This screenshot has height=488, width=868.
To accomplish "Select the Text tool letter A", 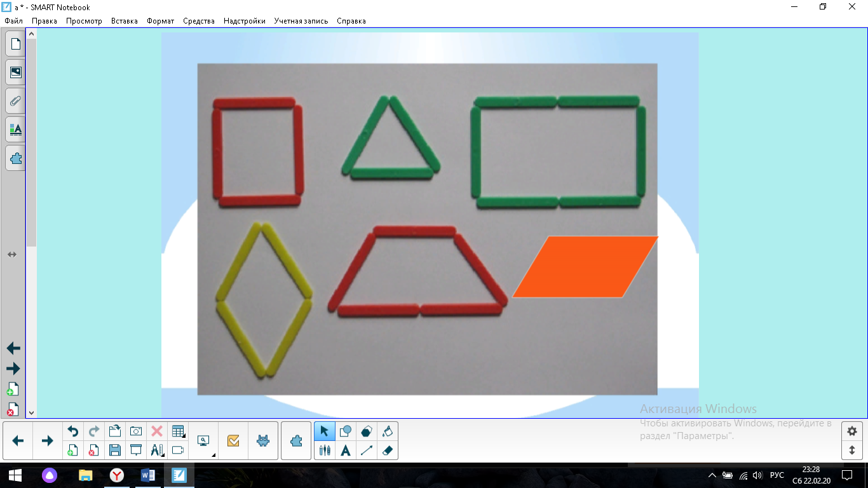I will pos(346,451).
